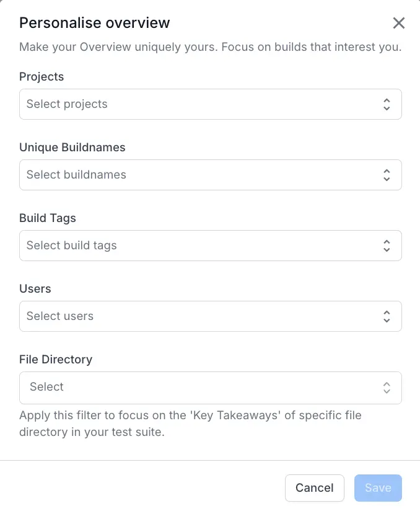Click the Save button
This screenshot has height=511, width=420.
(378, 488)
